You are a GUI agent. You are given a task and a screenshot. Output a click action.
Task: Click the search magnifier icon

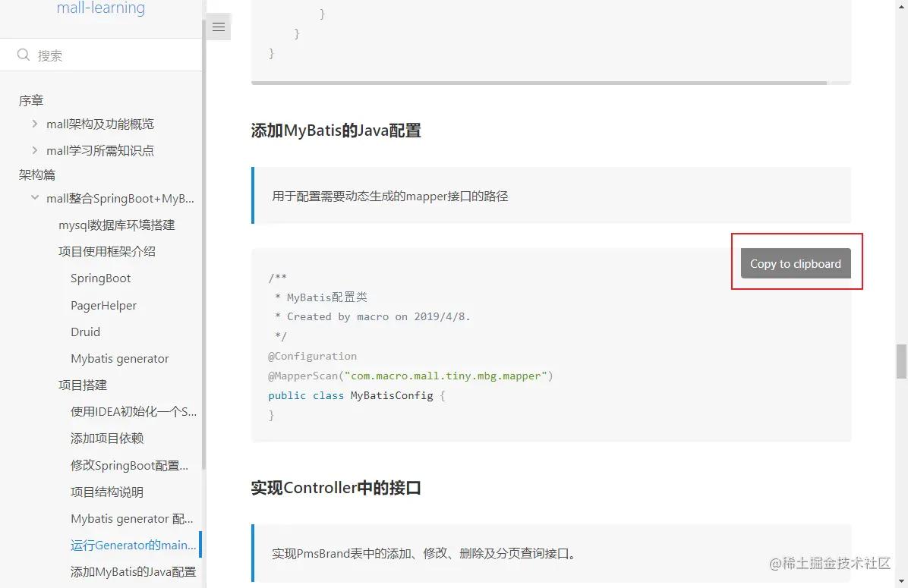[x=23, y=54]
